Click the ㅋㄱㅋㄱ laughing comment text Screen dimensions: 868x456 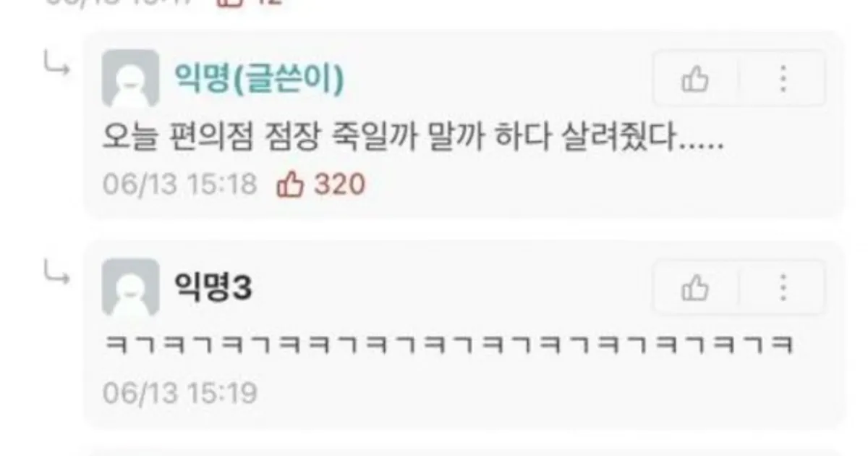point(449,345)
